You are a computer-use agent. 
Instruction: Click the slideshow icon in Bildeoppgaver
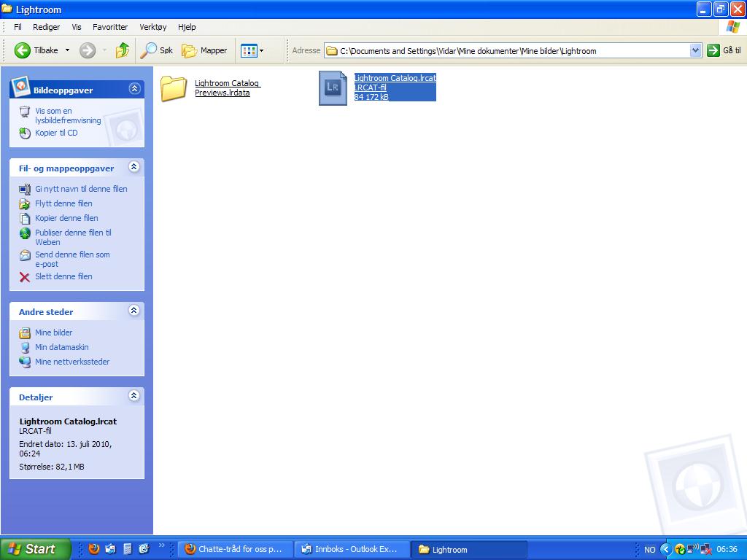coord(25,112)
